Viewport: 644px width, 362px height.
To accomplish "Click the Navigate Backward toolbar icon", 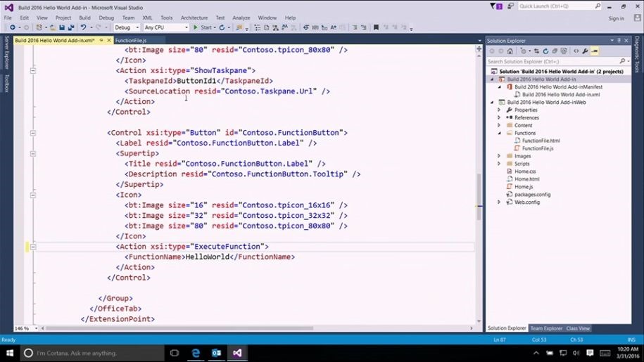I will (13, 27).
